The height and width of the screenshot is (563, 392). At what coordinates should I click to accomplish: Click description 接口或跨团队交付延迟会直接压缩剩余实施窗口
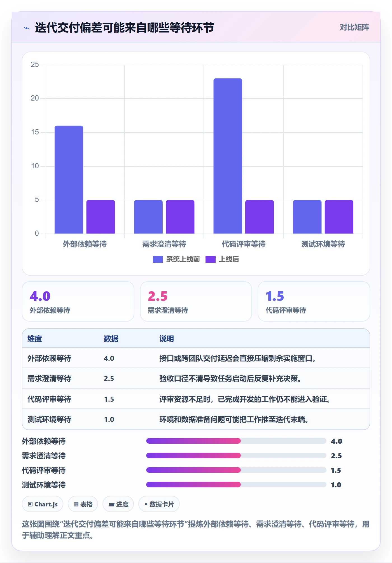click(x=238, y=358)
